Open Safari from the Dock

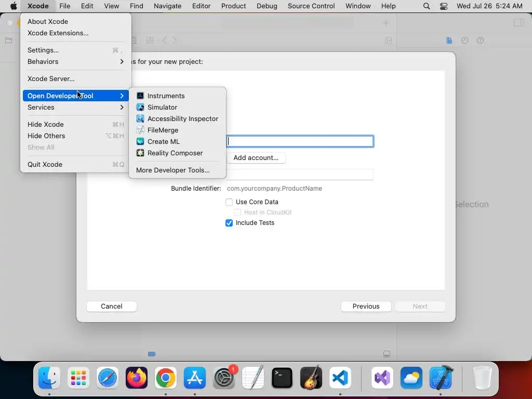coord(108,378)
